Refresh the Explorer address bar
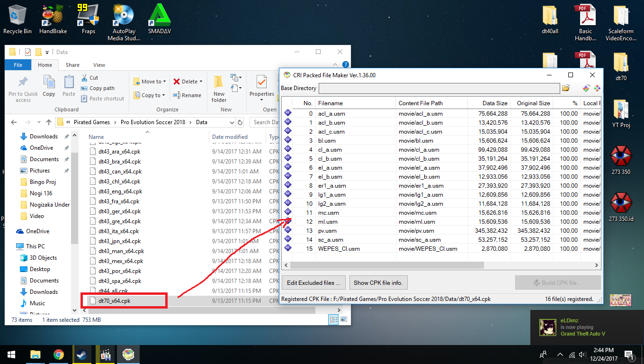The image size is (644, 364). tap(241, 122)
